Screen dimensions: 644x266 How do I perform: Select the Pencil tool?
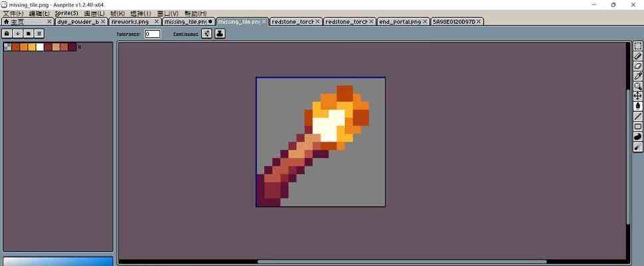(638, 57)
